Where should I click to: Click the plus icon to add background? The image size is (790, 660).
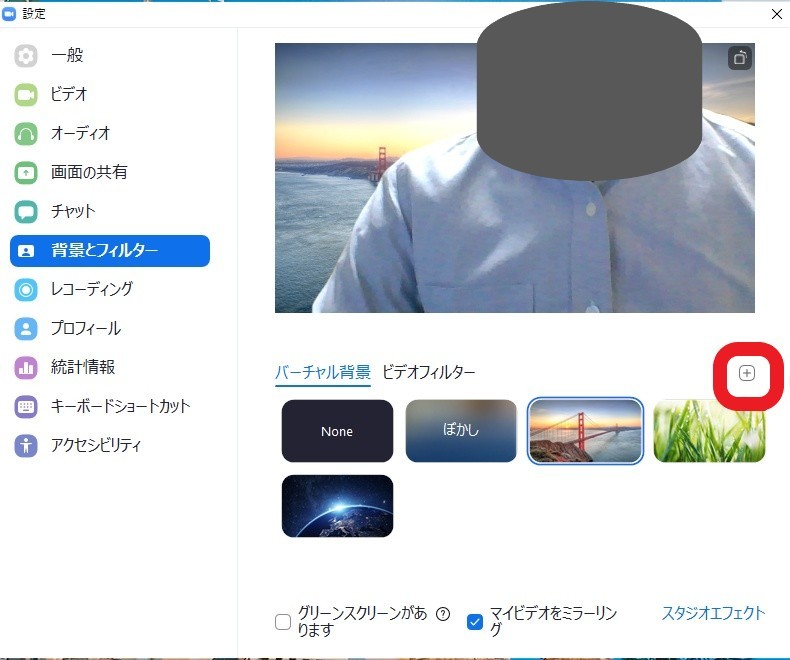747,373
